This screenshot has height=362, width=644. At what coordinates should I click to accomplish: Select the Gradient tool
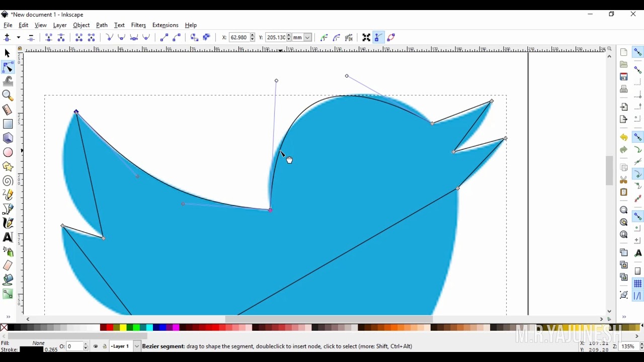[8, 294]
